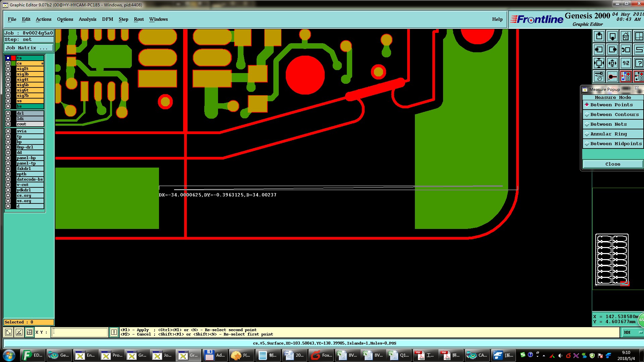The width and height of the screenshot is (644, 362).
Task: Toggle checkbox for drl layer
Action: pyautogui.click(x=8, y=113)
